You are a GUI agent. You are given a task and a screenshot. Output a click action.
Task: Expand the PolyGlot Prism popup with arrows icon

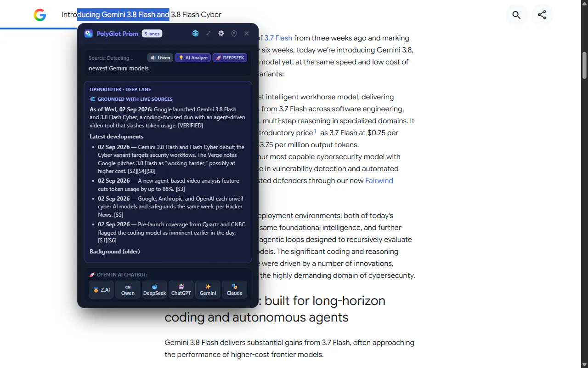coord(208,34)
